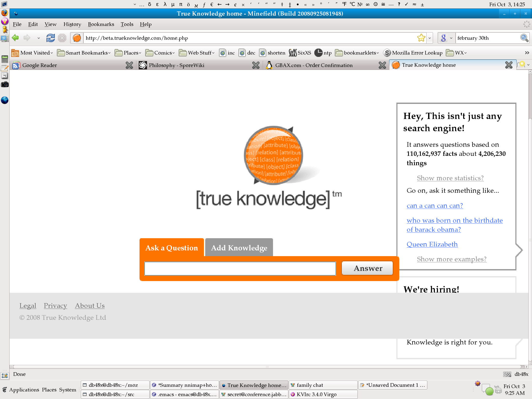Open the calculator icon in left panel
The width and height of the screenshot is (532, 399).
5,59
